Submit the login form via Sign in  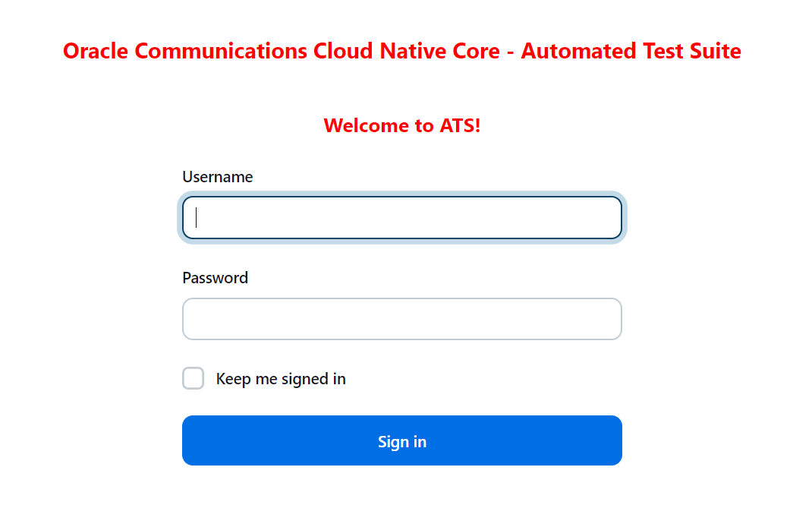point(402,440)
